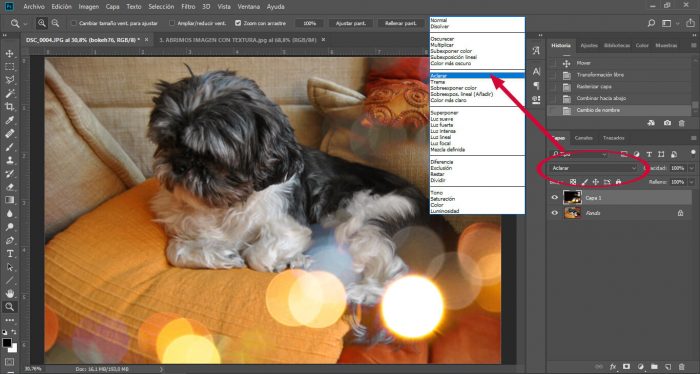Hide the Capa 1 layer

554,197
